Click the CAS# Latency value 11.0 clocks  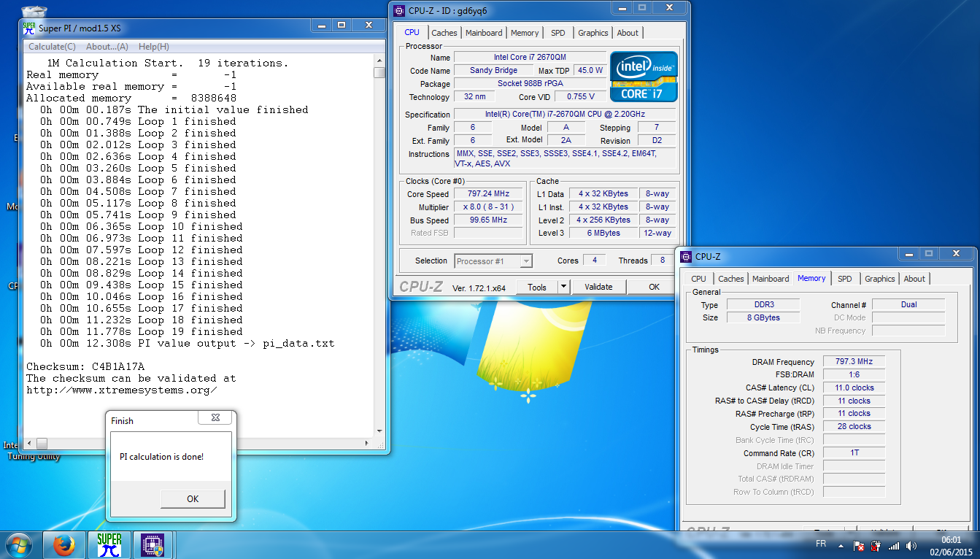pyautogui.click(x=854, y=388)
